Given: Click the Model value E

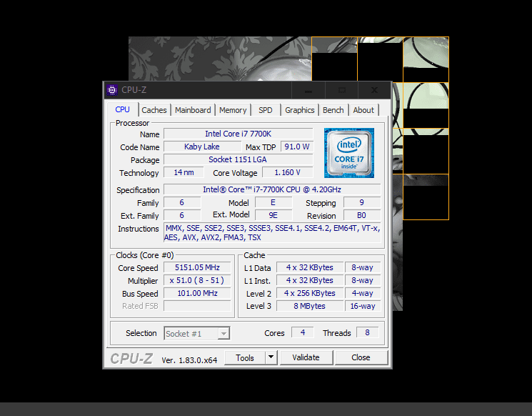Looking at the screenshot, I should click(x=273, y=202).
